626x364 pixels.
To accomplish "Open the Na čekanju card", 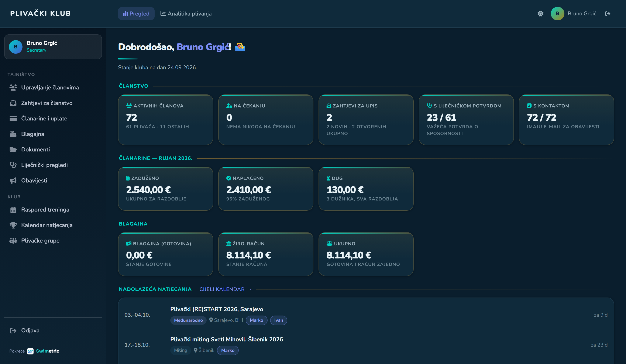I will 266,120.
